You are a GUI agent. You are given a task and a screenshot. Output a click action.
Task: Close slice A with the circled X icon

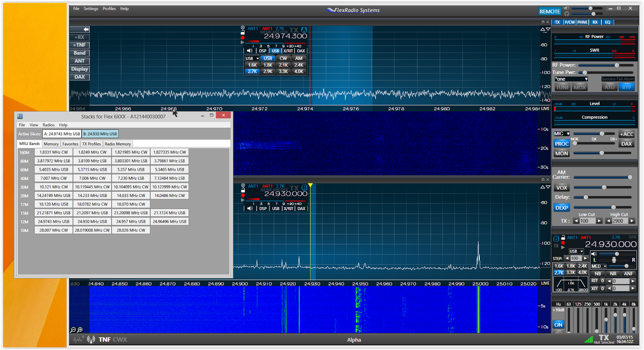coord(243,28)
